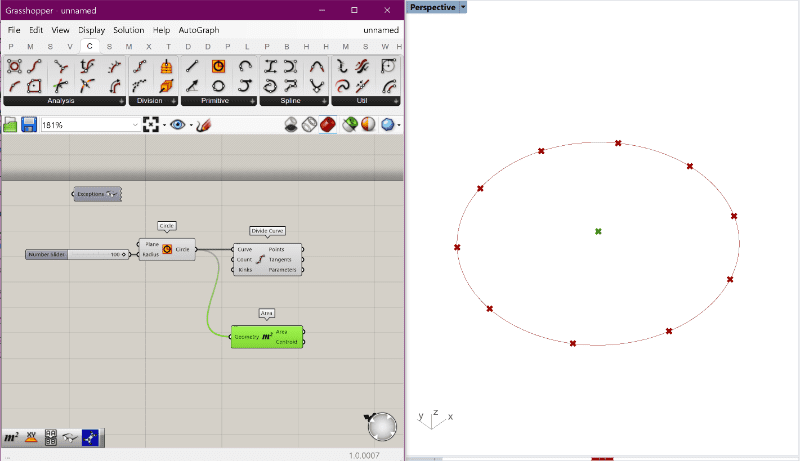Click the circle-with-control-points icon in Analysis panel
Screen dimensions: 800x461
[x=14, y=66]
